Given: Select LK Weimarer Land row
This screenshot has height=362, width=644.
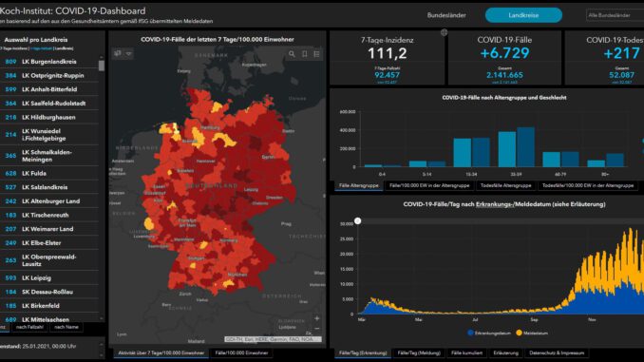Looking at the screenshot, I should pos(49,229).
